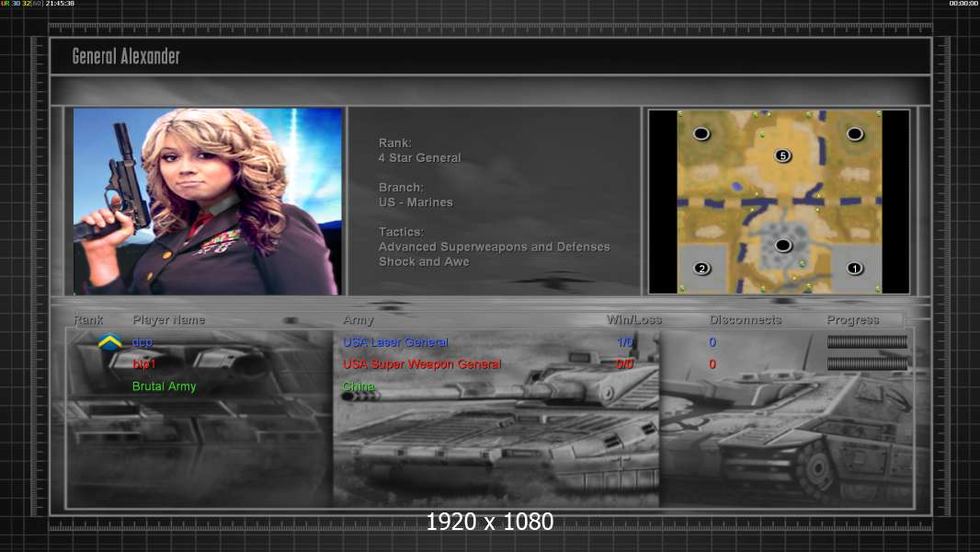Screen dimensions: 980x552
Task: Click dcp's loading progress bar
Action: pos(867,341)
